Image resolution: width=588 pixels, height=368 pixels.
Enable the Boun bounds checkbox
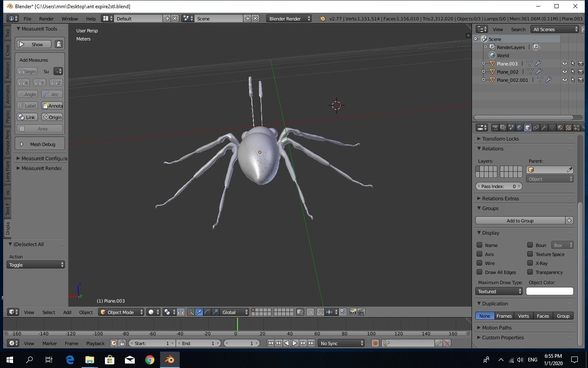click(530, 245)
